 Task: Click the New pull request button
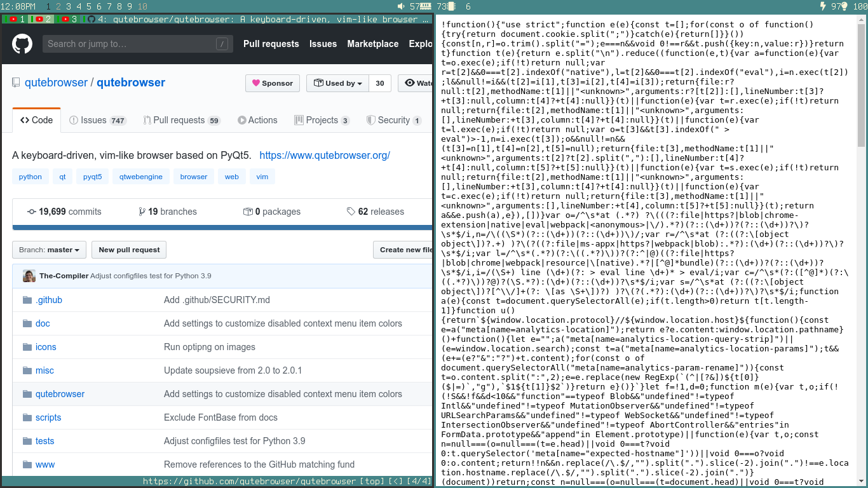tap(129, 250)
